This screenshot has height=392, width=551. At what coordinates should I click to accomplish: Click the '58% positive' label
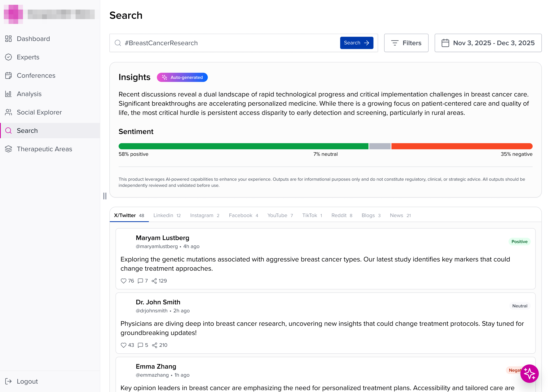tap(133, 154)
